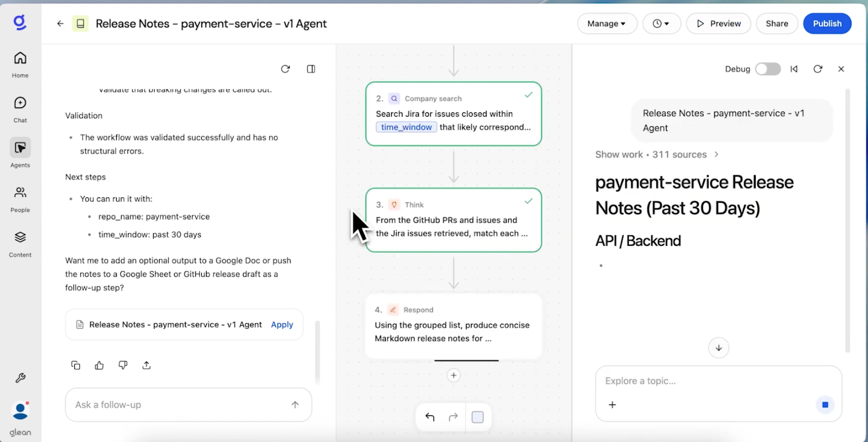Click 'time_window: past 30 days' text
Viewport: 868px width, 442px height.
(x=150, y=234)
